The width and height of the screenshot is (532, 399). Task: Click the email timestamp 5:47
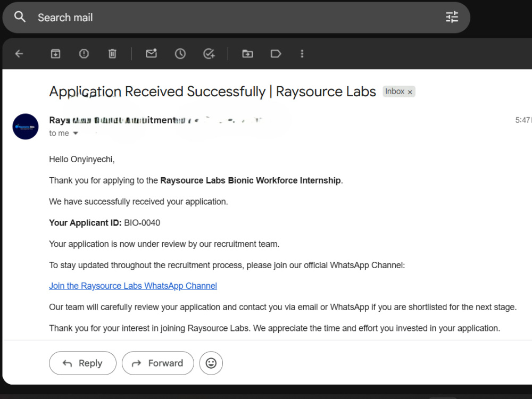[x=523, y=120]
